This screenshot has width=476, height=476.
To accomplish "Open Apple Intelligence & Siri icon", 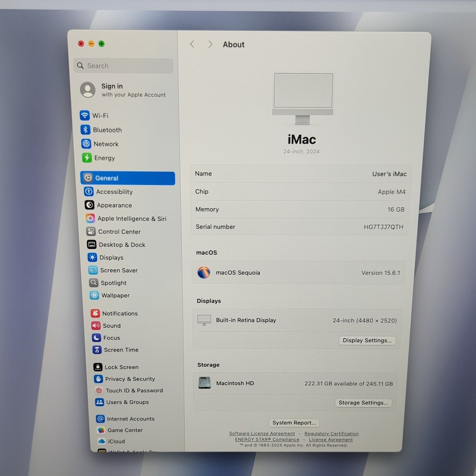I will 90,218.
